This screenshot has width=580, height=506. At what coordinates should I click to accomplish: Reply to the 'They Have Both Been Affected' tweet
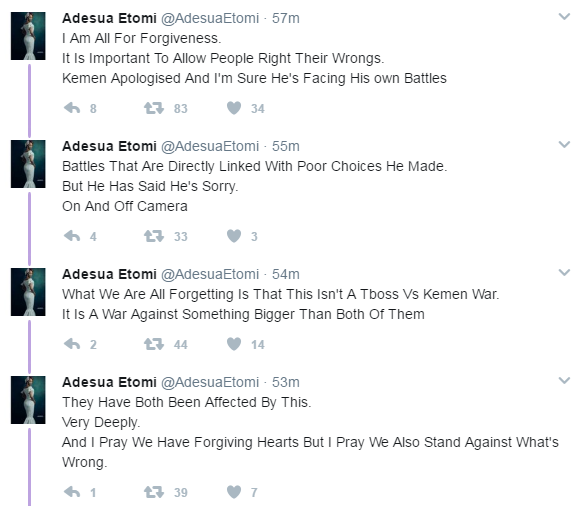click(x=72, y=492)
